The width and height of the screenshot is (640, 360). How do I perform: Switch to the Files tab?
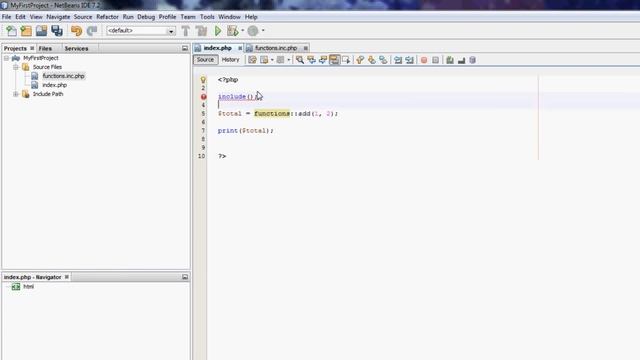point(45,48)
